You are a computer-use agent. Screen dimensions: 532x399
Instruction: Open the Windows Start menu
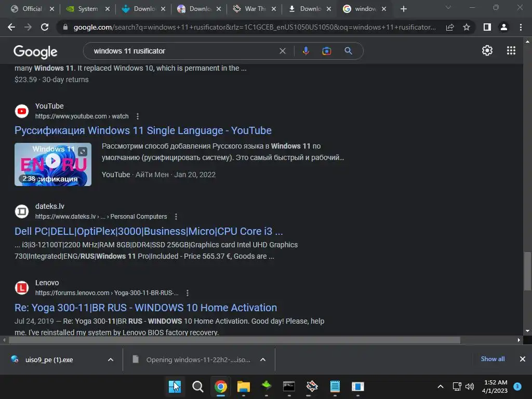pos(175,387)
